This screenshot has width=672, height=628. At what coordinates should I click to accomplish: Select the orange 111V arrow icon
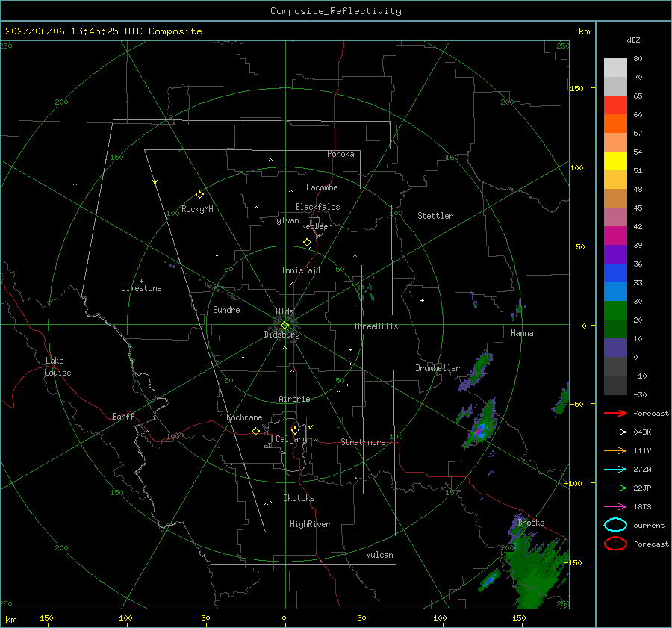(615, 450)
